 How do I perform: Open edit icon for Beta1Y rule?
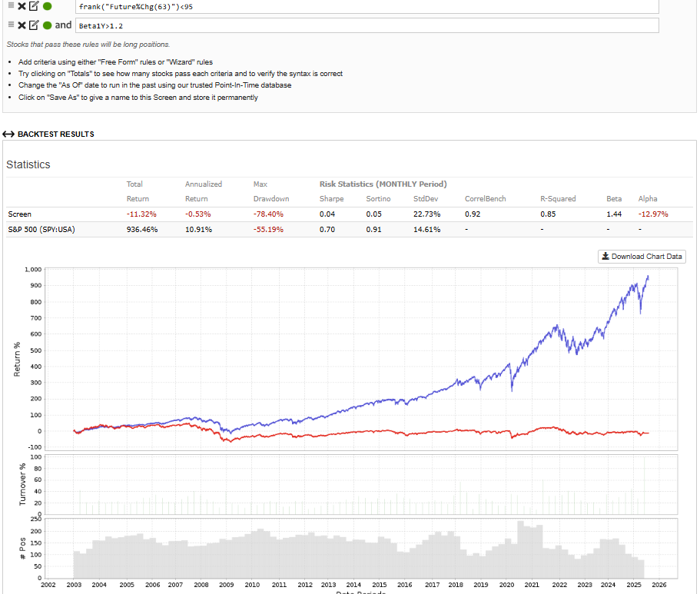pyautogui.click(x=34, y=25)
